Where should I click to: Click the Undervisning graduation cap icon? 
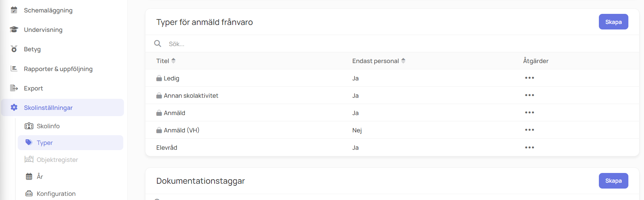click(14, 29)
